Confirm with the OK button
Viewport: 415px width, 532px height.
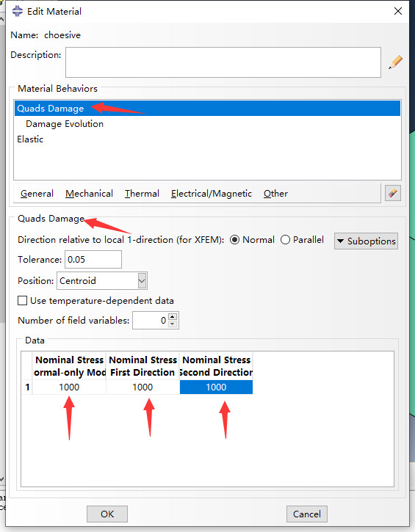(107, 514)
